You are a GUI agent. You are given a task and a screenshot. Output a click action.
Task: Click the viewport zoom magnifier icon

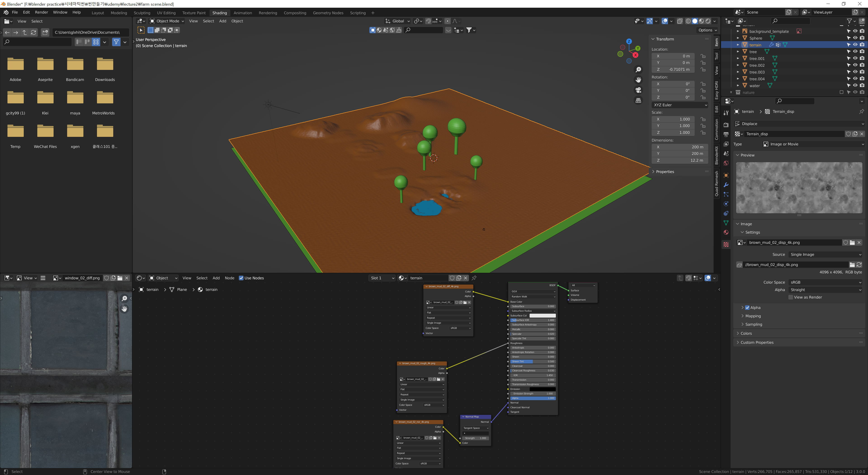pyautogui.click(x=638, y=69)
